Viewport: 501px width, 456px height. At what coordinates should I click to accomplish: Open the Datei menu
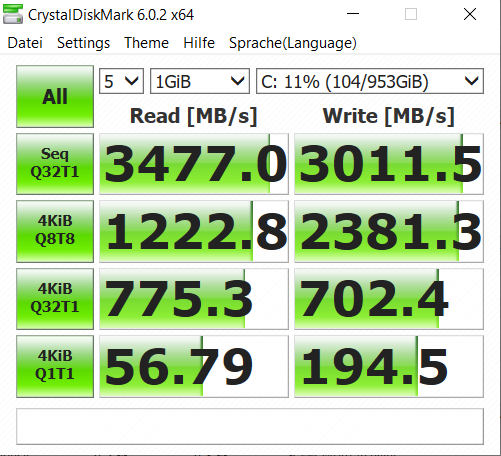coord(25,43)
